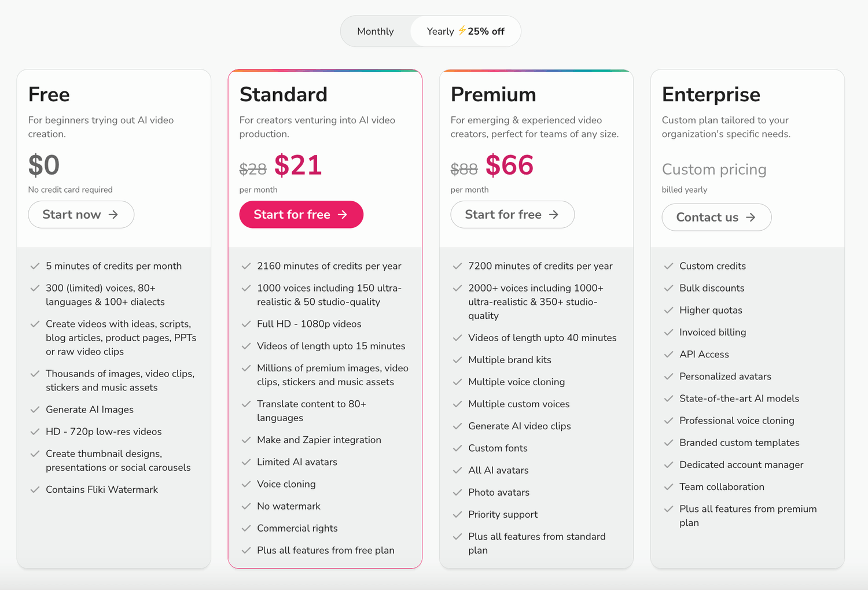Click lightning bolt icon in Yearly toggle
The height and width of the screenshot is (590, 868).
click(x=462, y=31)
